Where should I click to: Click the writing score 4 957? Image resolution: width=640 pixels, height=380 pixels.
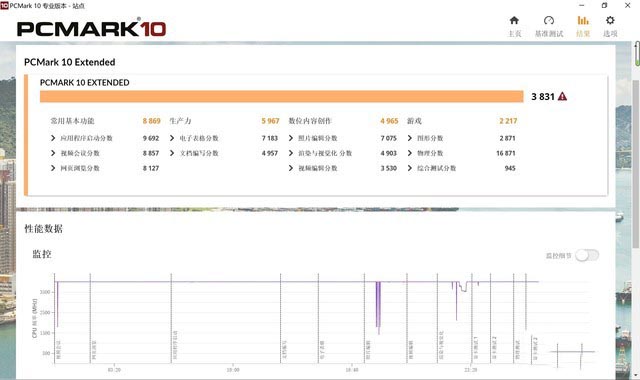click(x=270, y=153)
